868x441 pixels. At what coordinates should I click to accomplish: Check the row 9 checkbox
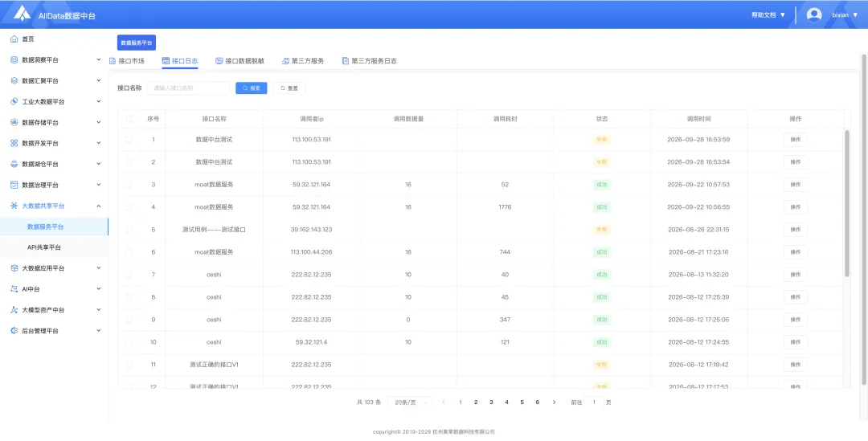(x=129, y=320)
